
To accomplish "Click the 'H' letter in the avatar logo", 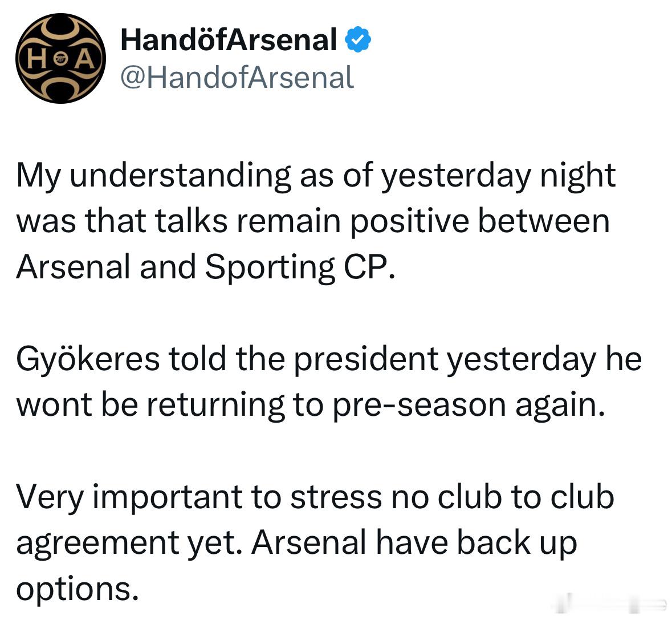I will [x=37, y=59].
